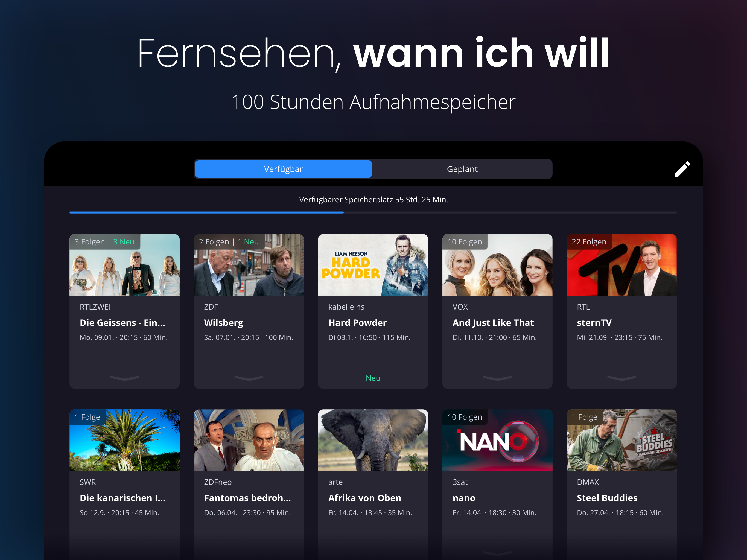The height and width of the screenshot is (560, 747).
Task: Click the storage space progress bar
Action: pos(373,212)
